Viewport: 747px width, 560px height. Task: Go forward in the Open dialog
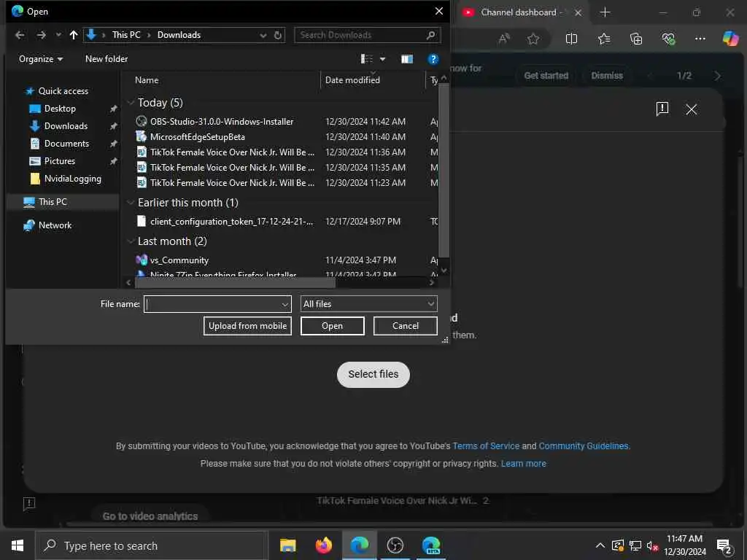click(x=42, y=35)
